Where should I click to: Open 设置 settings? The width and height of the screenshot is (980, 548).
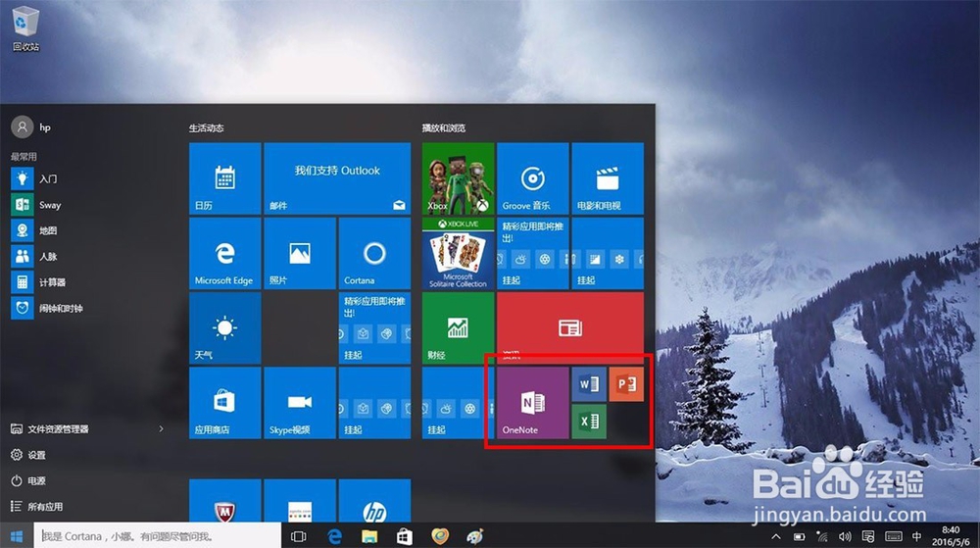(x=28, y=455)
